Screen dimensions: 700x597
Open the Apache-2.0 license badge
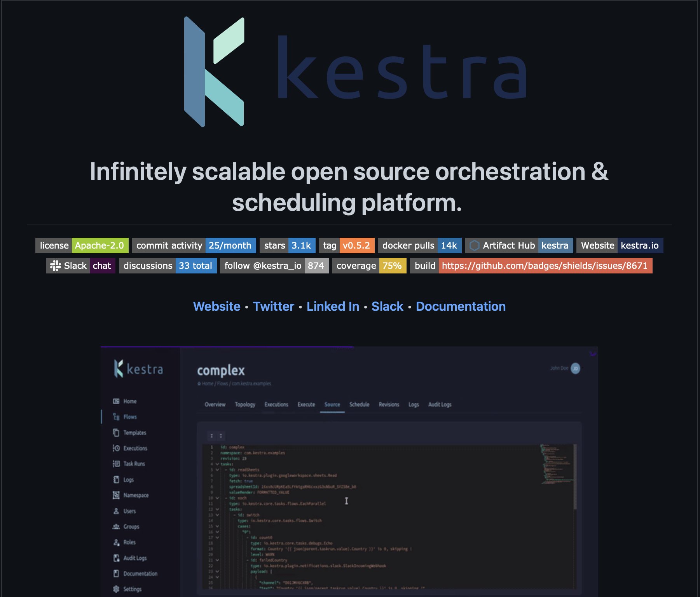click(82, 245)
